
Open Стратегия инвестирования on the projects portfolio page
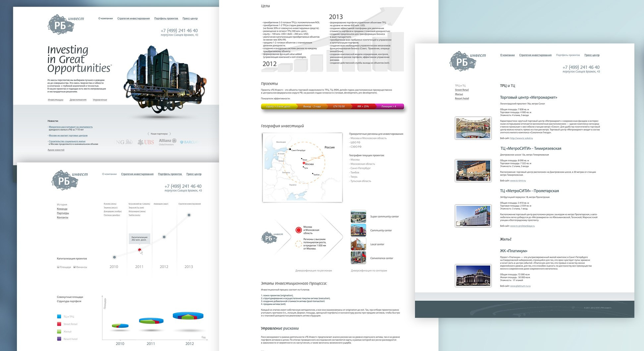point(535,55)
